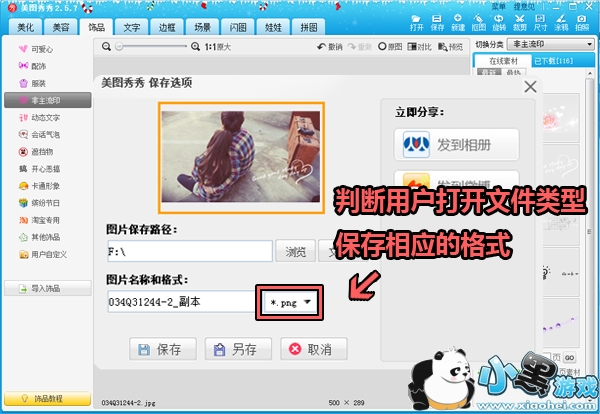600x414 pixels.
Task: Select the 旋转 (Rotate) tool icon
Action: [499, 23]
